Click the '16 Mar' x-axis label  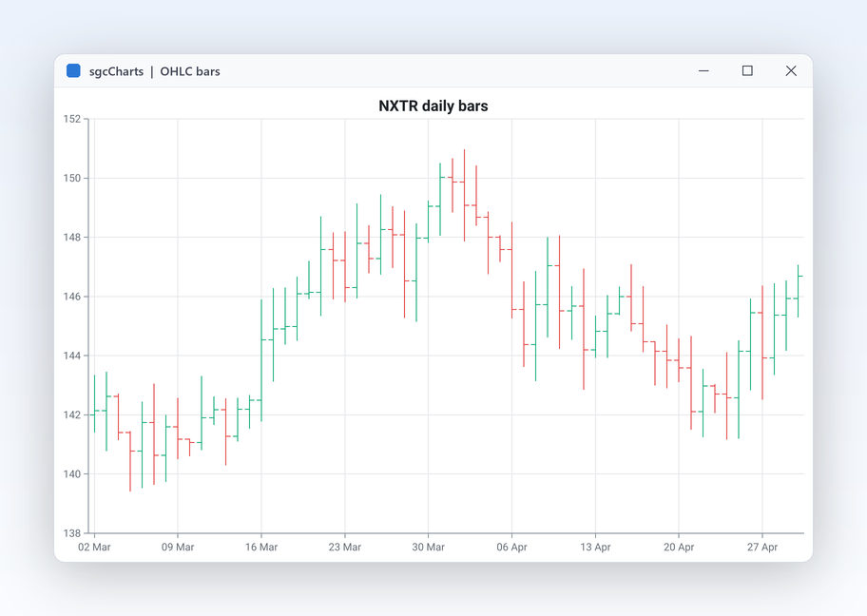[261, 547]
